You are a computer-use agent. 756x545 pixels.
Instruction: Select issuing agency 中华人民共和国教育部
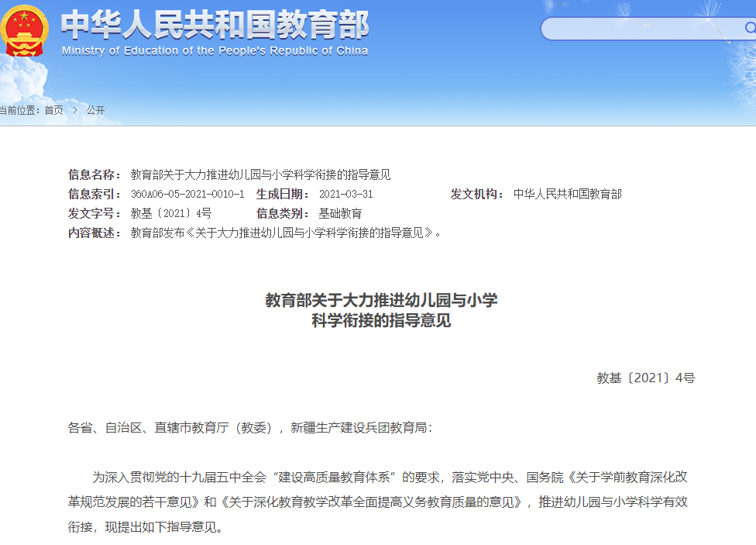coord(568,194)
